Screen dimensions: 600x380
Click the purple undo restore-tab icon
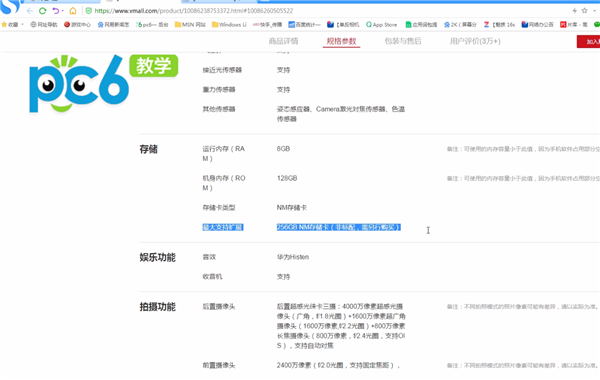point(56,11)
